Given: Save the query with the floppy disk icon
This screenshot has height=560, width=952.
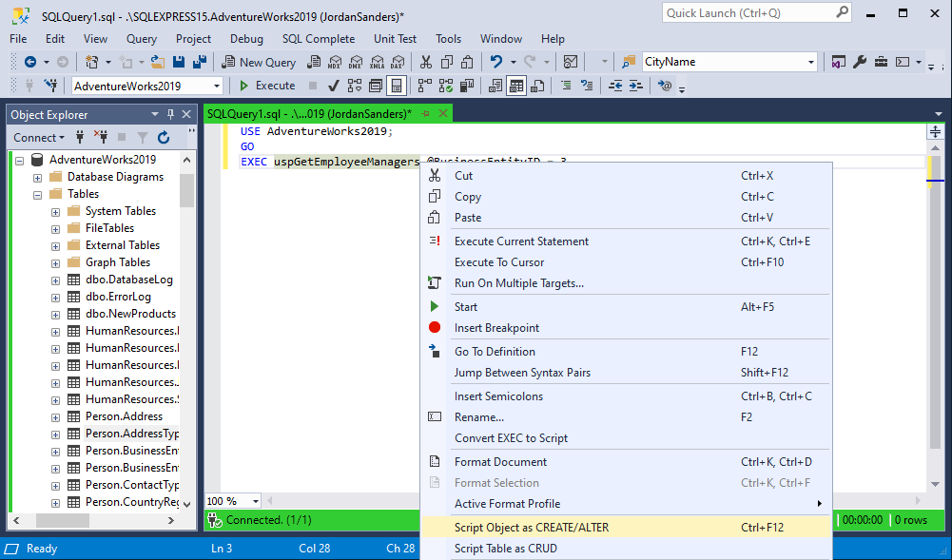Looking at the screenshot, I should pos(179,62).
